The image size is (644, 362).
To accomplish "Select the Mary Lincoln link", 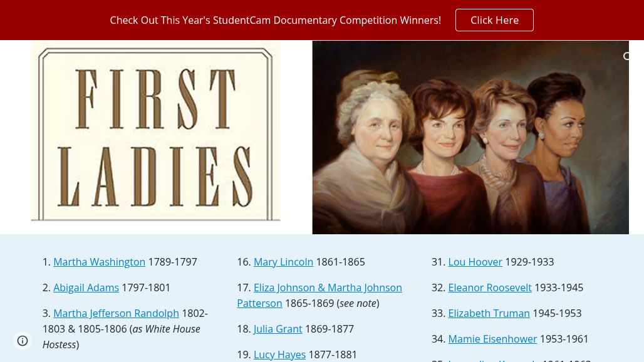I will (x=283, y=262).
